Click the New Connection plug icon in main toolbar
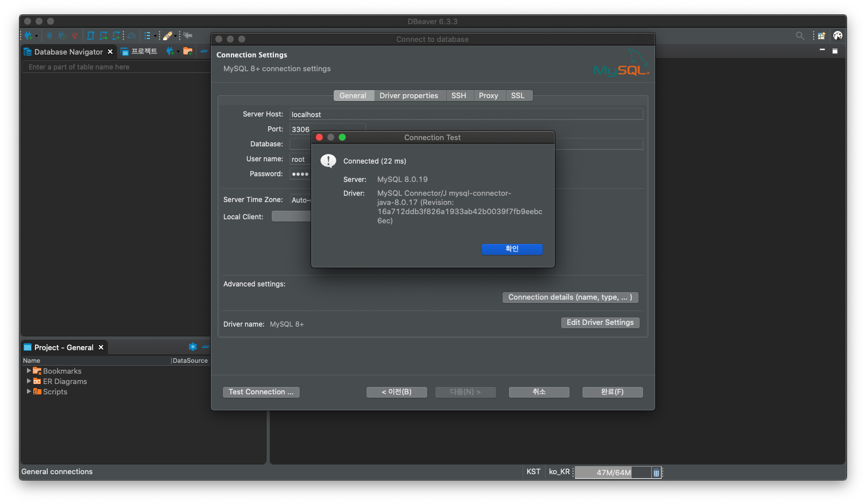 (28, 36)
